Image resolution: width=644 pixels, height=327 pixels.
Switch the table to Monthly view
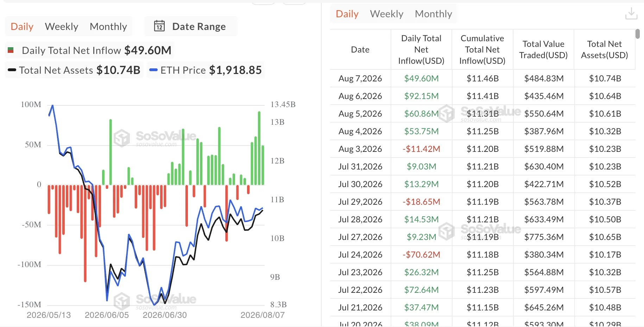tap(434, 14)
